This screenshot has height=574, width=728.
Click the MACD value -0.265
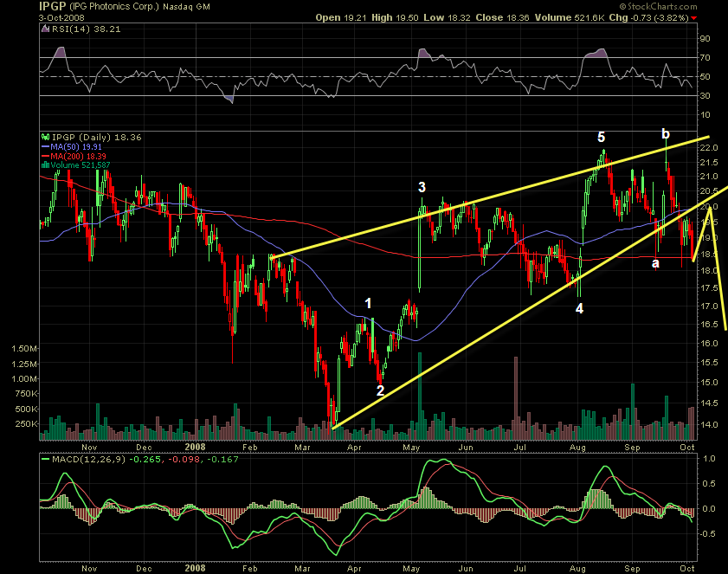[145, 460]
